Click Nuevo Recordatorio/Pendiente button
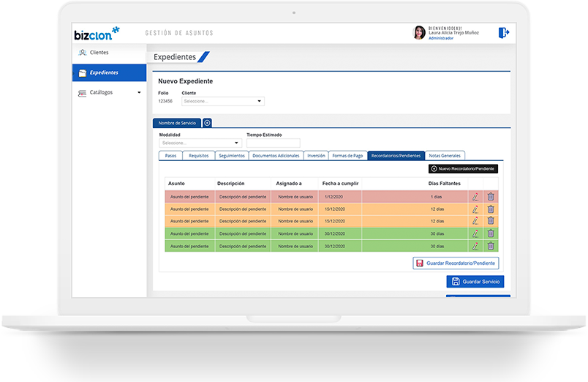 tap(463, 169)
